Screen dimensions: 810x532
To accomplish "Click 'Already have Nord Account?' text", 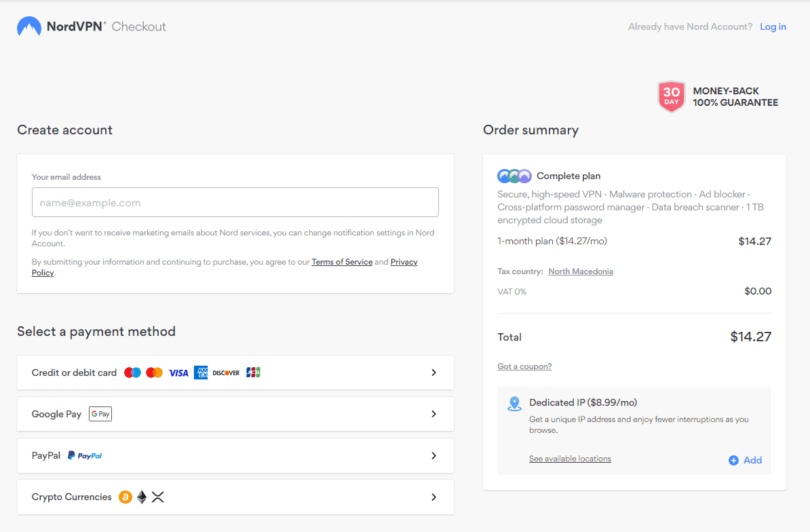I will 690,27.
